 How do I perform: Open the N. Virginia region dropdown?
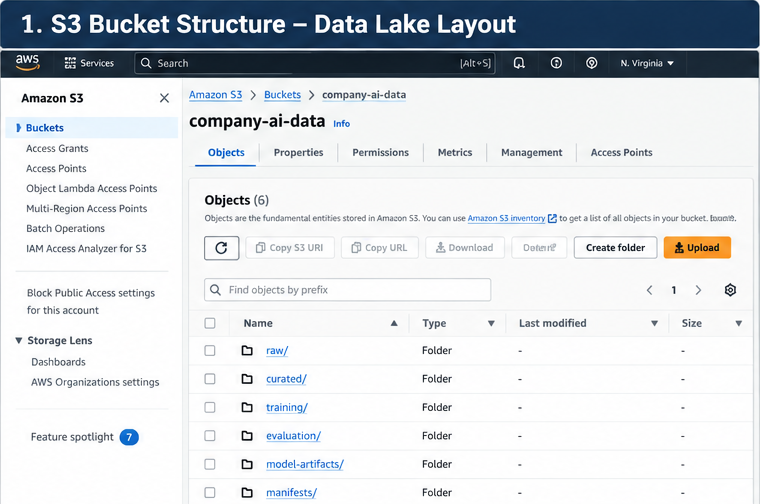click(x=647, y=63)
